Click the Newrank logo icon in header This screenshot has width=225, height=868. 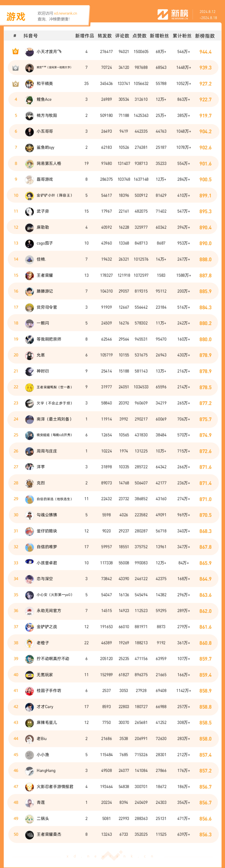point(162,14)
